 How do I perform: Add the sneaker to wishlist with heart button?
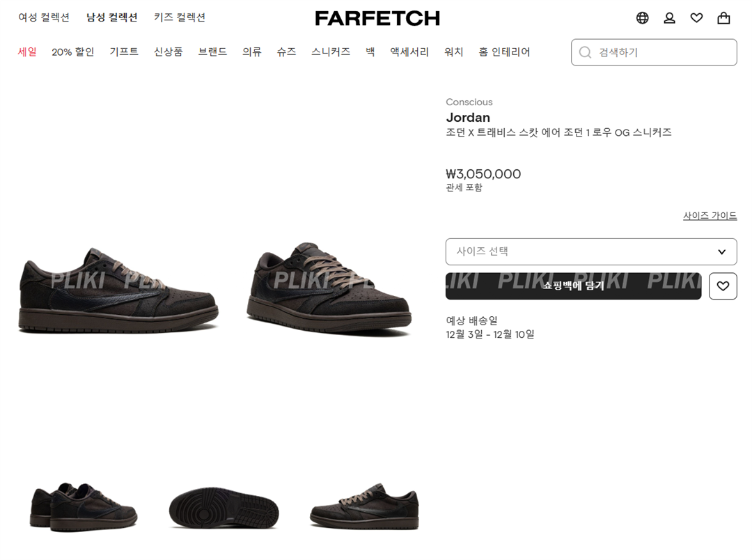(723, 286)
